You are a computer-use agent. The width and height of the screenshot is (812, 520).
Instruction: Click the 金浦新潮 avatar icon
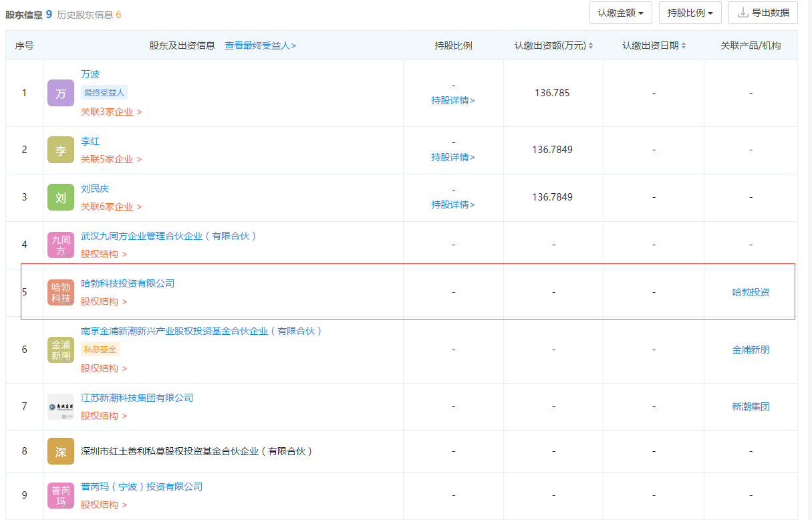tap(61, 350)
